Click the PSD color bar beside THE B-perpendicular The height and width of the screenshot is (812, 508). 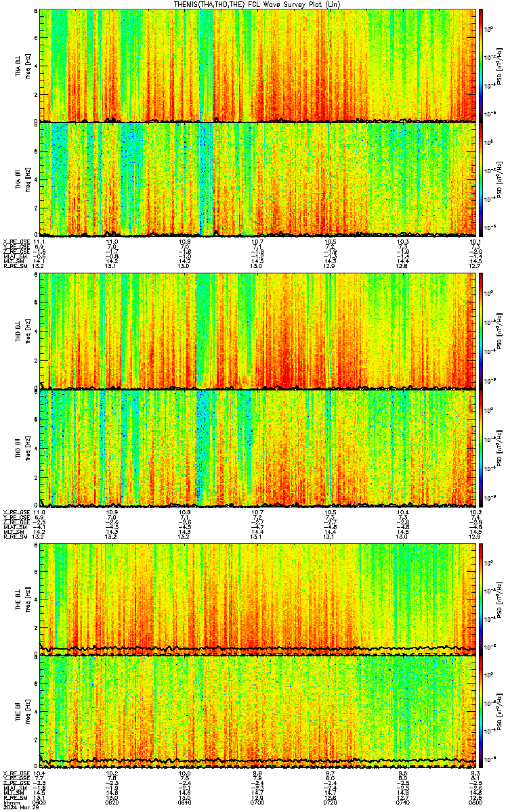tap(481, 599)
